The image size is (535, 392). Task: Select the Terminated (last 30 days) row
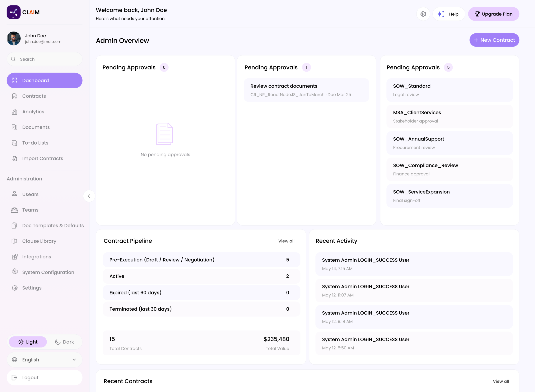[201, 309]
